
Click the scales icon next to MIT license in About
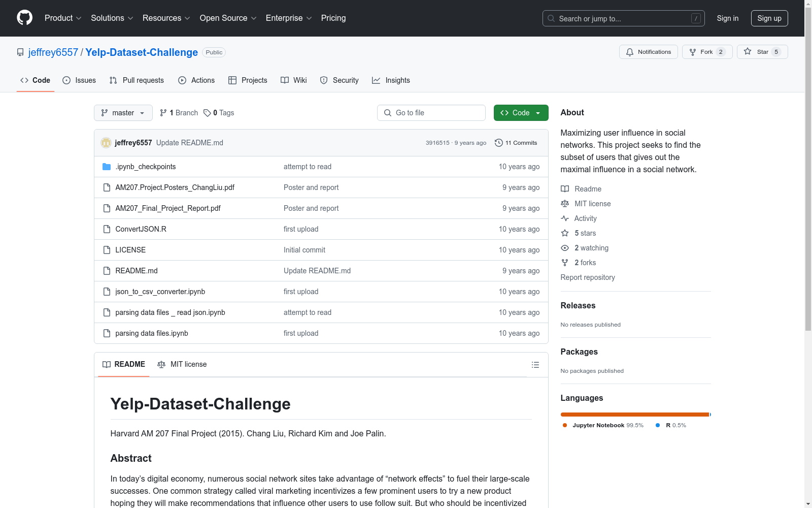565,204
